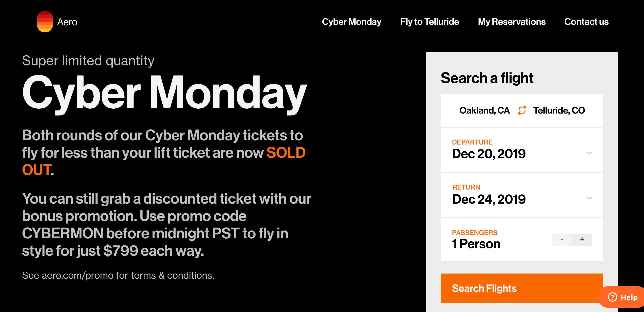Open the Cyber Monday nav item

point(351,22)
